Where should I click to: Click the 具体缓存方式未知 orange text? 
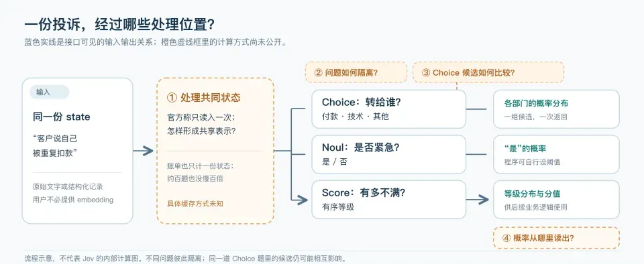195,203
